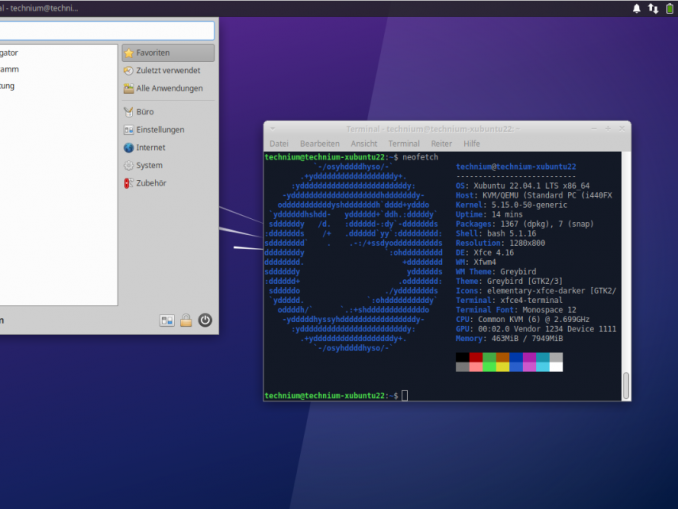
Task: Click the System gear icon
Action: pyautogui.click(x=128, y=165)
